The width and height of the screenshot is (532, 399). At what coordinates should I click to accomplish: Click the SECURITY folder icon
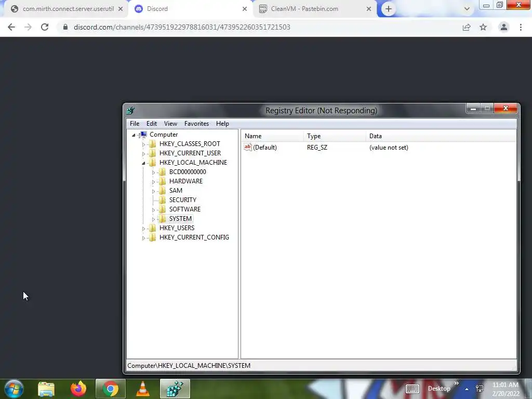[163, 200]
